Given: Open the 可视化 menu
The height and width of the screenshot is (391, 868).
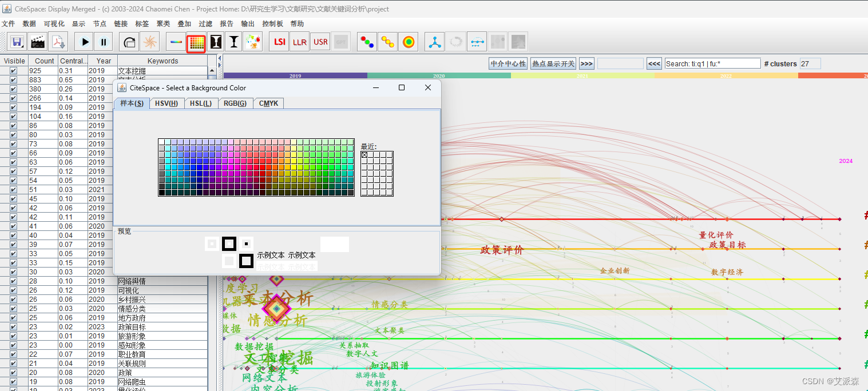Looking at the screenshot, I should coord(54,23).
